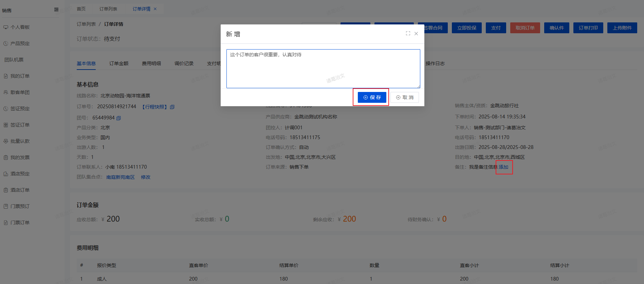The height and width of the screenshot is (284, 644).
Task: Switch to the 调价记录 tab
Action: pos(184,63)
